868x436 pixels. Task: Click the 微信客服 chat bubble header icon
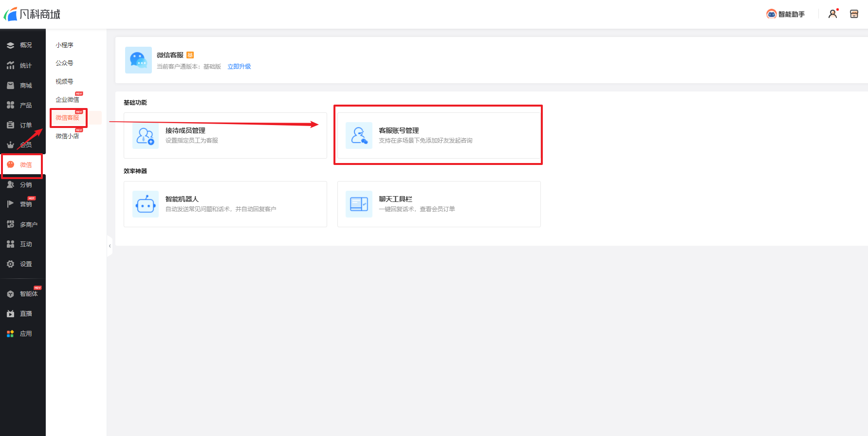point(138,60)
